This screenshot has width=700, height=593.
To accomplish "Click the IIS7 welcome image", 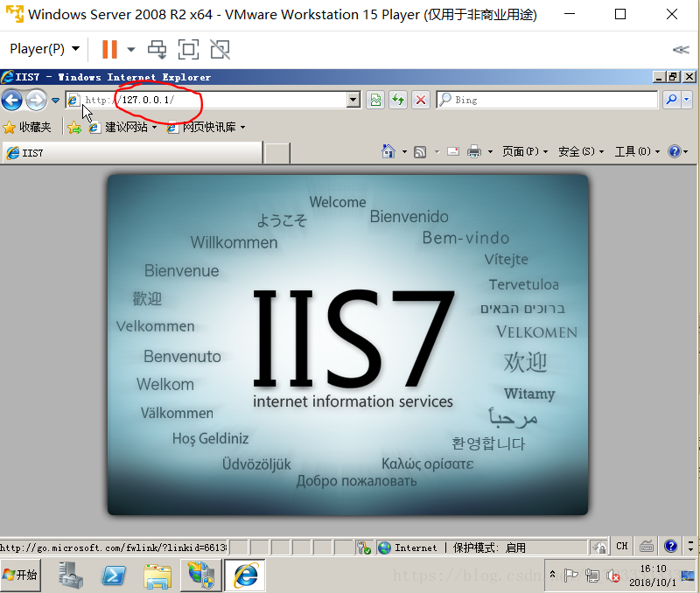I will point(347,345).
